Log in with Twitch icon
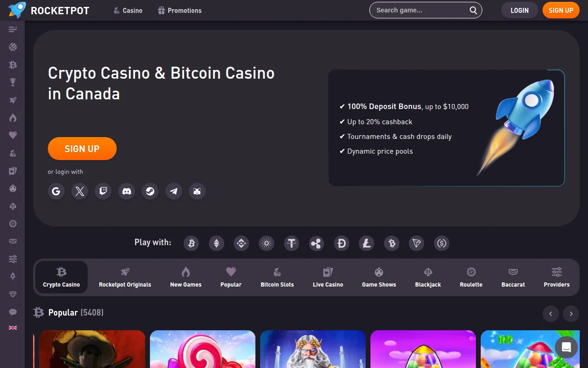Screen dimensions: 588x368 click(103, 191)
